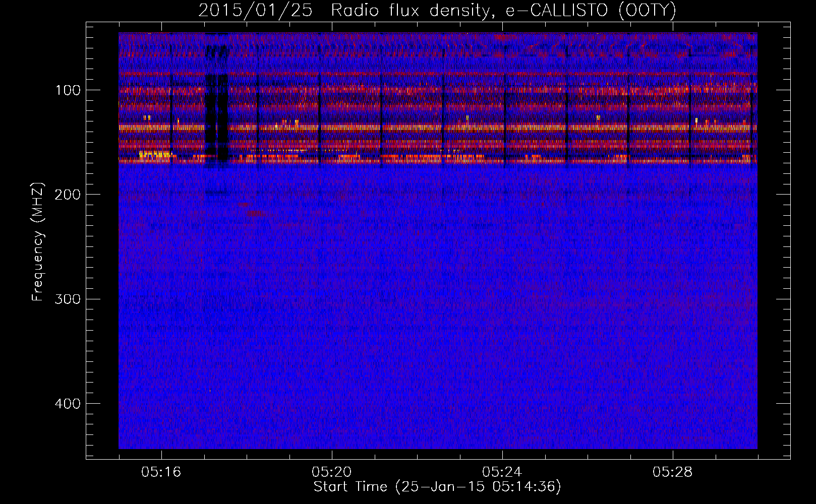Click the 05:20 time tick label

click(x=332, y=473)
